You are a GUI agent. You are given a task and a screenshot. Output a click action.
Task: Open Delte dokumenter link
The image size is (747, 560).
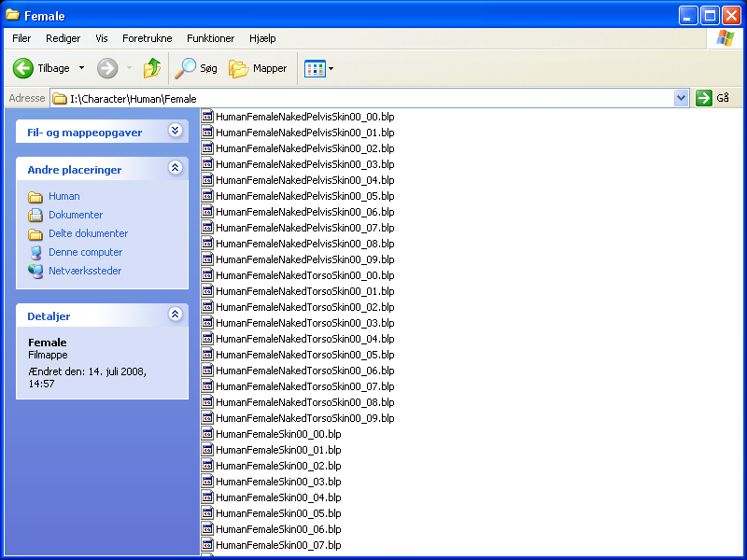[x=88, y=233]
